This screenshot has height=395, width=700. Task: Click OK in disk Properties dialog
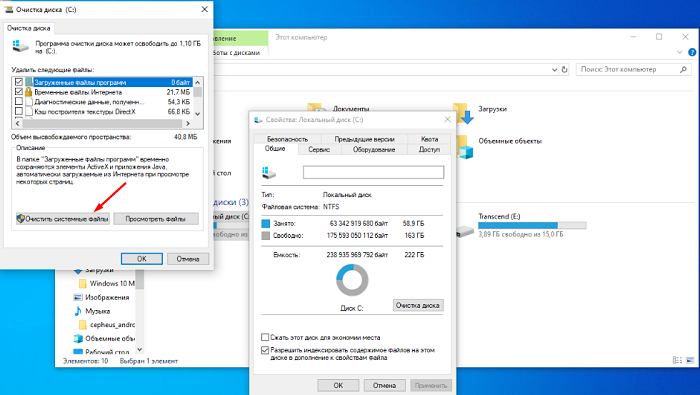tap(338, 385)
